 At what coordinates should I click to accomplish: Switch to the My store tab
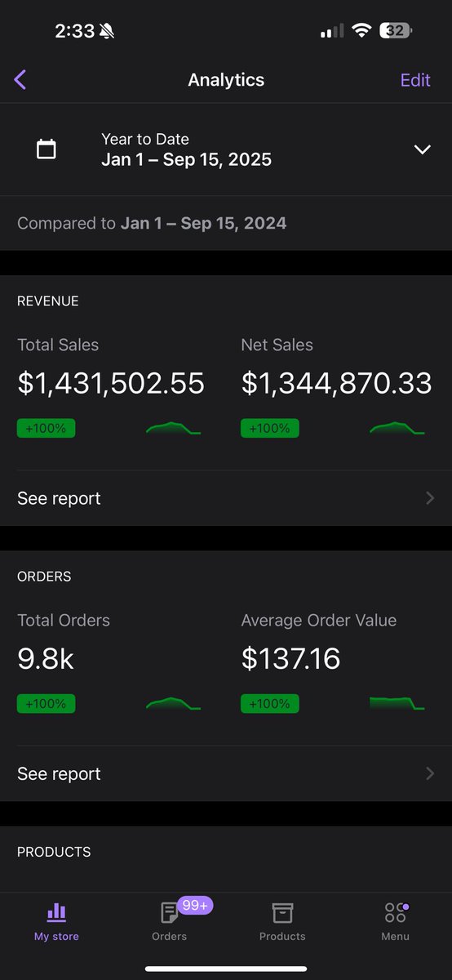[56, 923]
